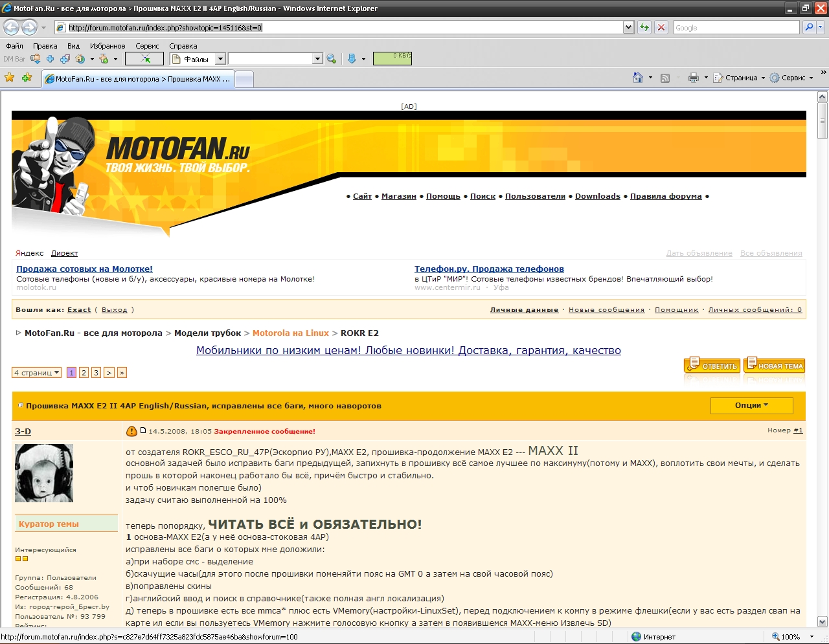This screenshot has height=644, width=829.
Task: Open the Сервис command bar menu
Action: pyautogui.click(x=791, y=78)
